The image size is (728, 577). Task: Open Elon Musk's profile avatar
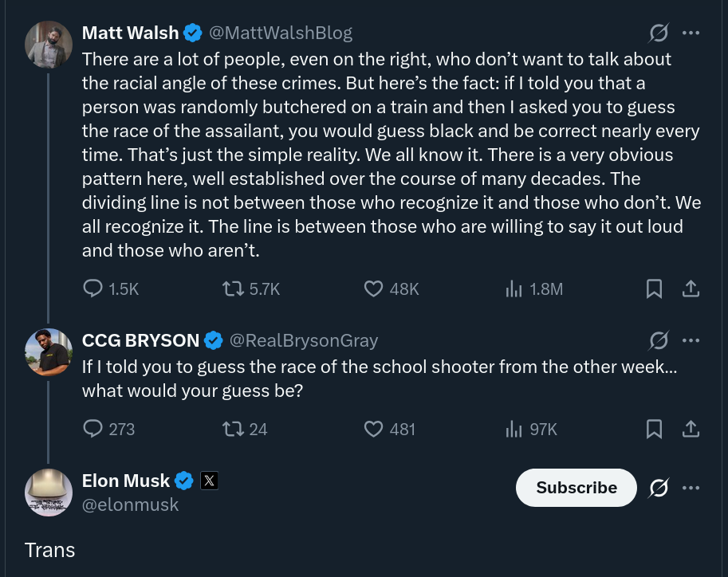tap(49, 492)
